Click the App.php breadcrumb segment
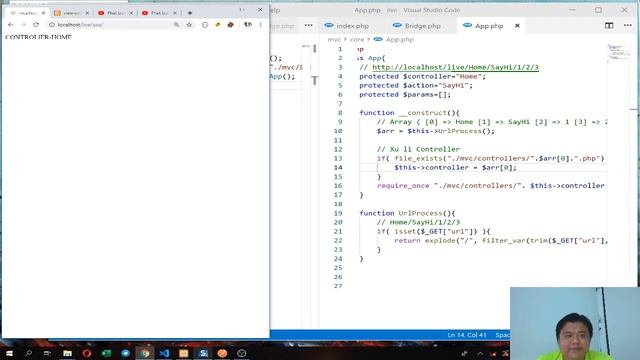Screen dimensions: 640x360 click(400, 40)
